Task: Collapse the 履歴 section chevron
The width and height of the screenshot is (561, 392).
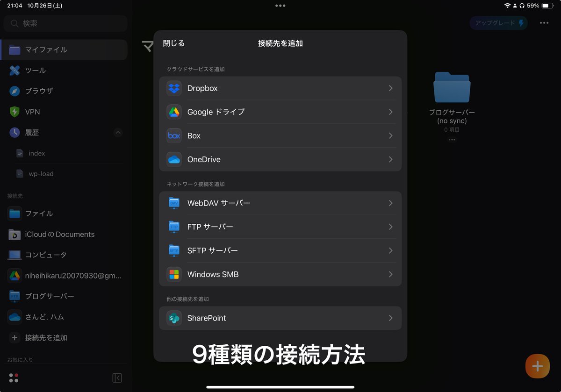Action: [118, 133]
